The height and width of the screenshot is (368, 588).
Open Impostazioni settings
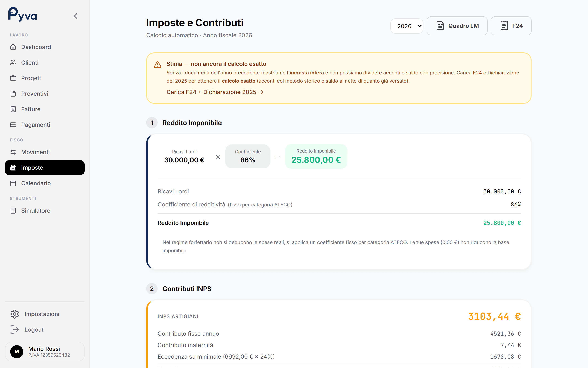coord(45,314)
